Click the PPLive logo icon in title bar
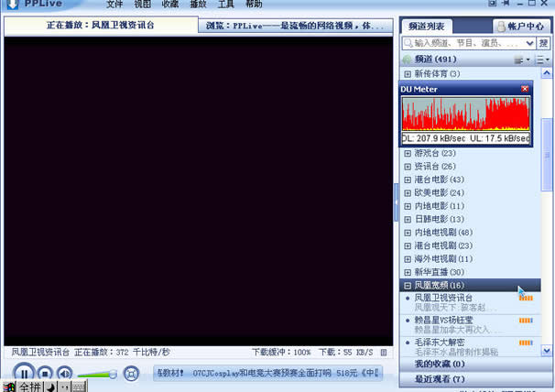The image size is (555, 392). click(x=13, y=5)
